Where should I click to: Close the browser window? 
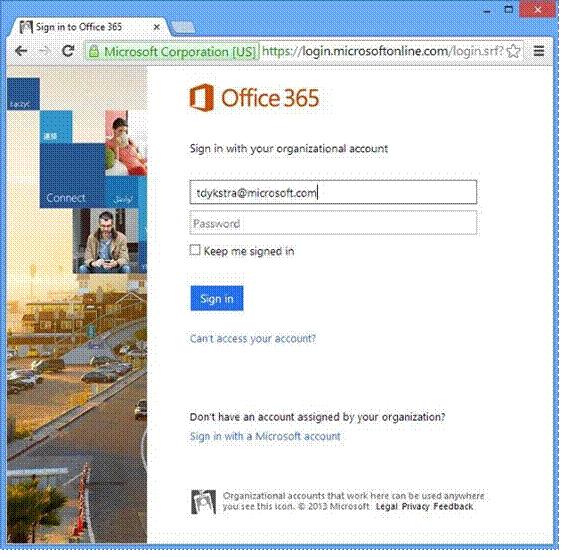click(x=538, y=10)
